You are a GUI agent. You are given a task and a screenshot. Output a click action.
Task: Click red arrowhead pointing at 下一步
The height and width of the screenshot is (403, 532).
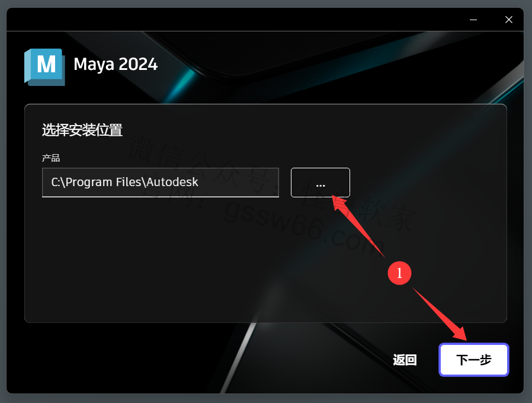pyautogui.click(x=460, y=334)
